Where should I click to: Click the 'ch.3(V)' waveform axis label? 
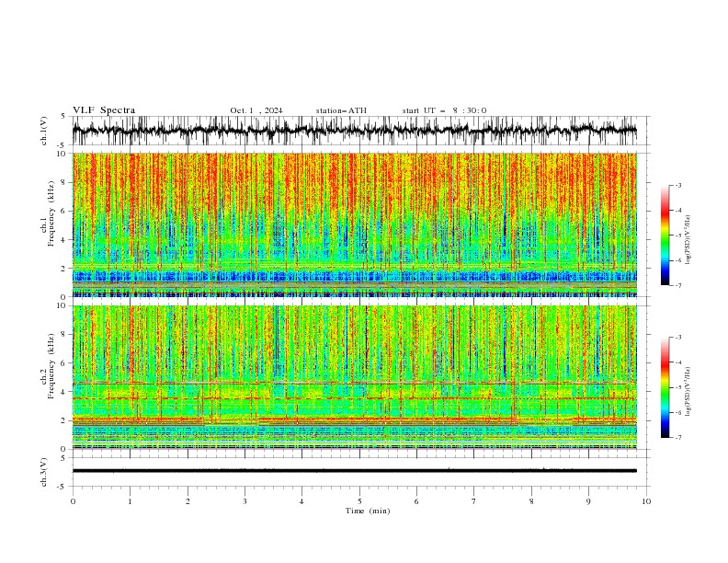[x=44, y=472]
